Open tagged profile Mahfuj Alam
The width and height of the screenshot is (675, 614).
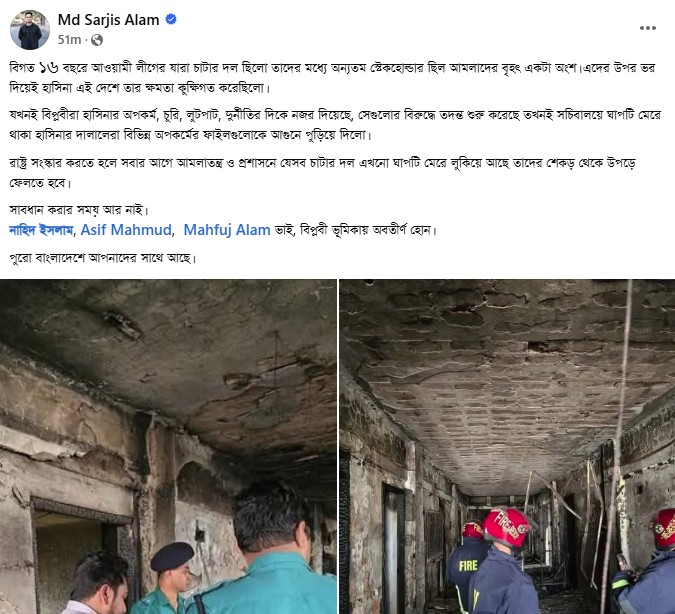point(227,230)
